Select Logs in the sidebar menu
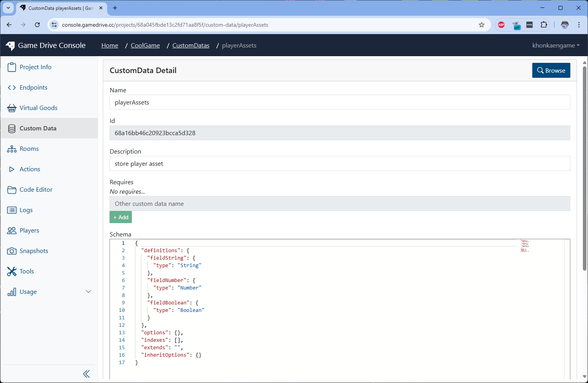The width and height of the screenshot is (588, 383). 26,210
